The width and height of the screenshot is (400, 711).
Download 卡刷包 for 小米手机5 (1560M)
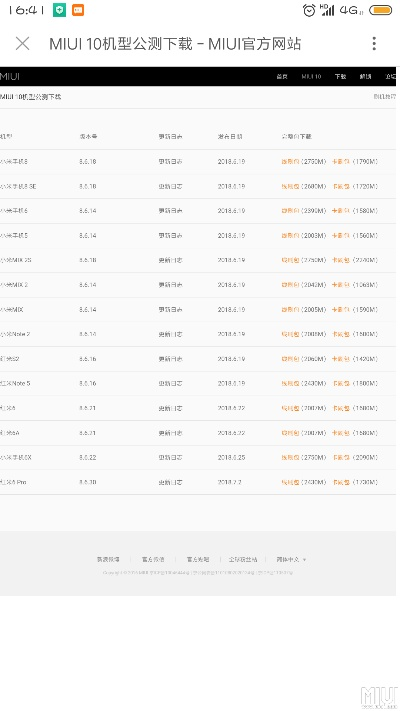341,235
